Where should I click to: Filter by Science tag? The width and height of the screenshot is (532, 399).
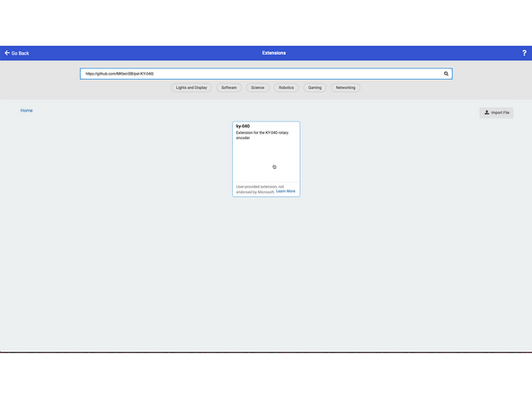258,87
